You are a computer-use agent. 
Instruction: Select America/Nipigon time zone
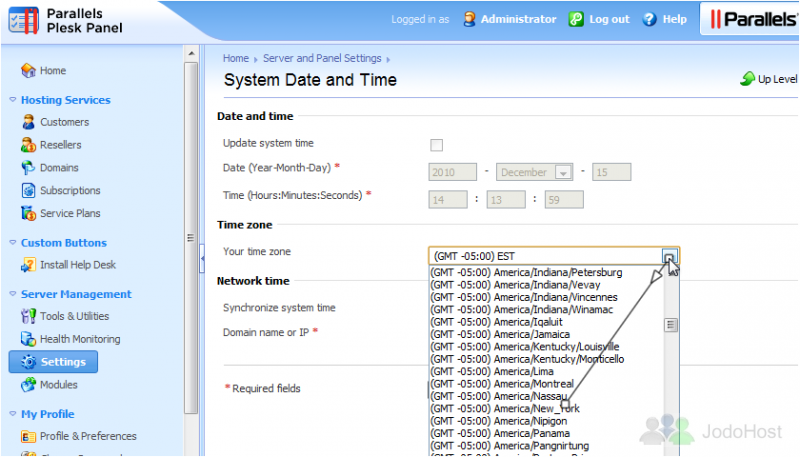point(546,421)
